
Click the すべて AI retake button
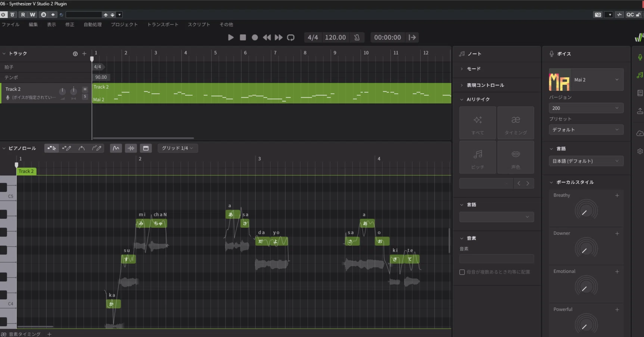point(477,123)
